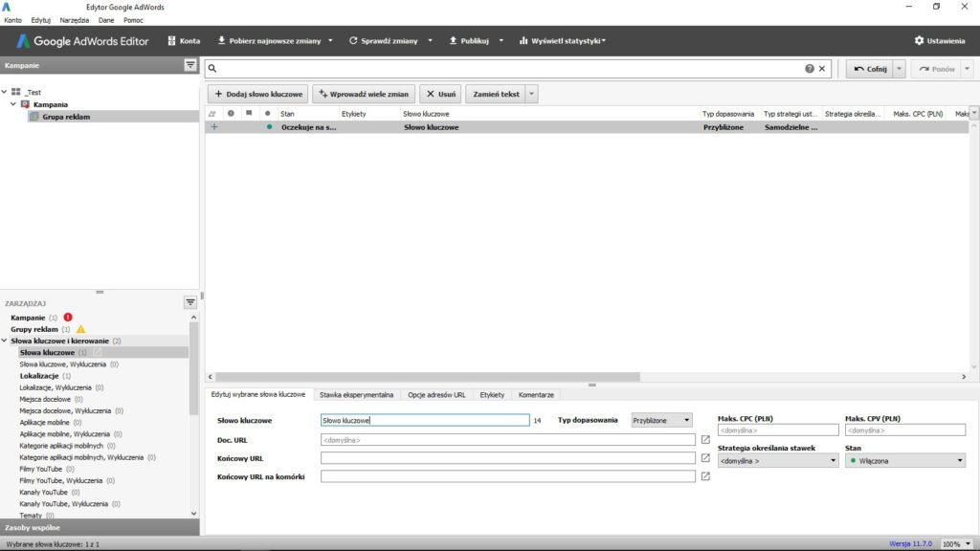
Task: Click Wprowadź wiele zmian button
Action: pos(364,94)
